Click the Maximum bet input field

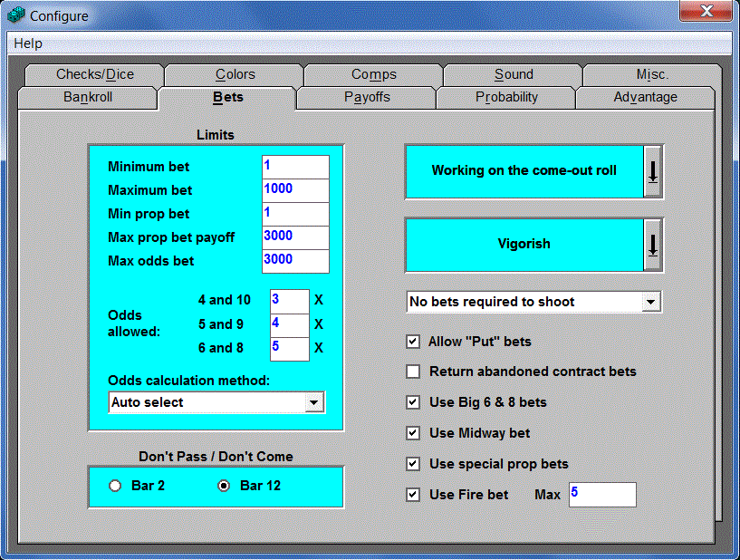tap(294, 190)
